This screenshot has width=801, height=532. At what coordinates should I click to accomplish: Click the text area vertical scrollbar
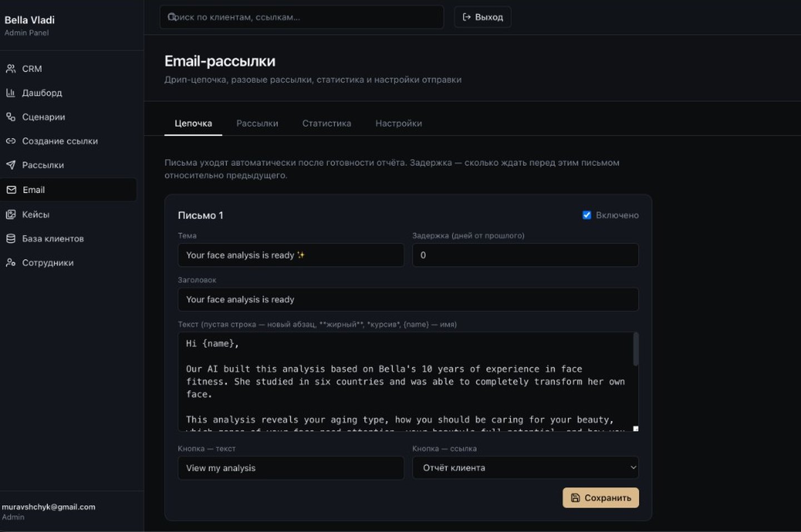click(636, 349)
